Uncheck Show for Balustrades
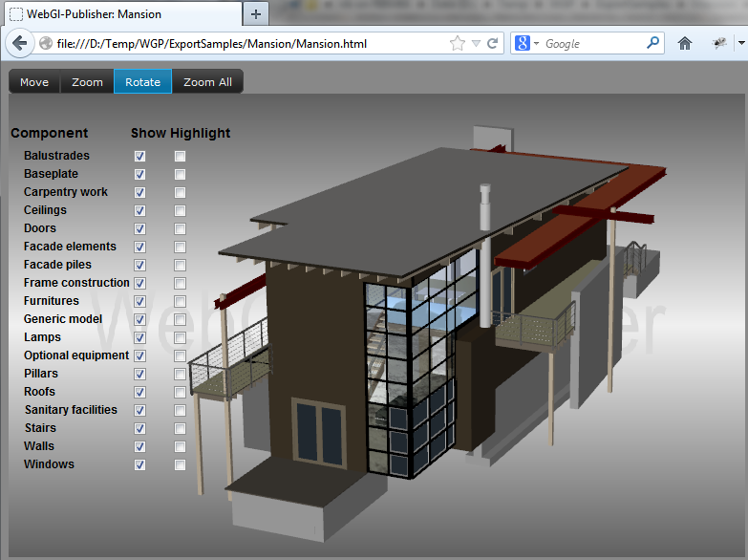Screen dimensions: 748x560 pos(140,156)
